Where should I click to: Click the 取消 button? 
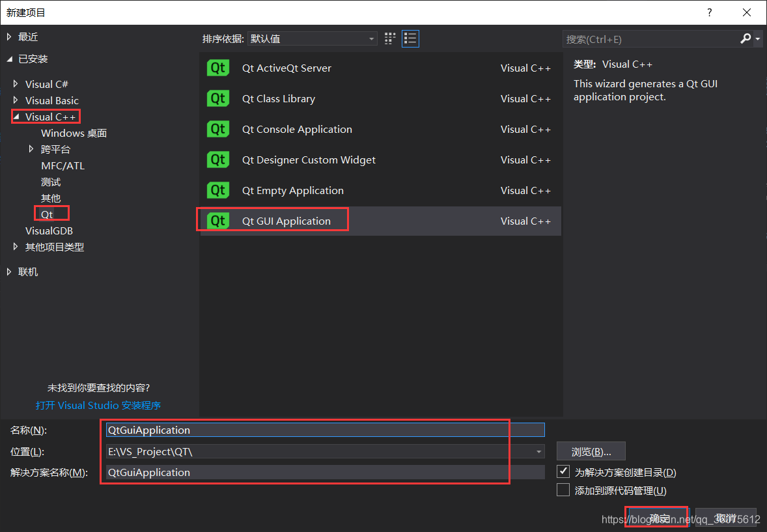[x=725, y=517]
